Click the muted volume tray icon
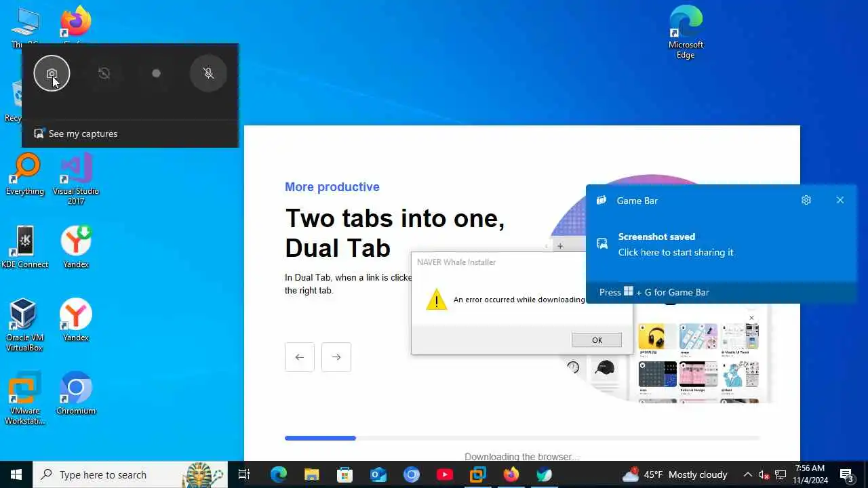The image size is (868, 488). point(764,474)
